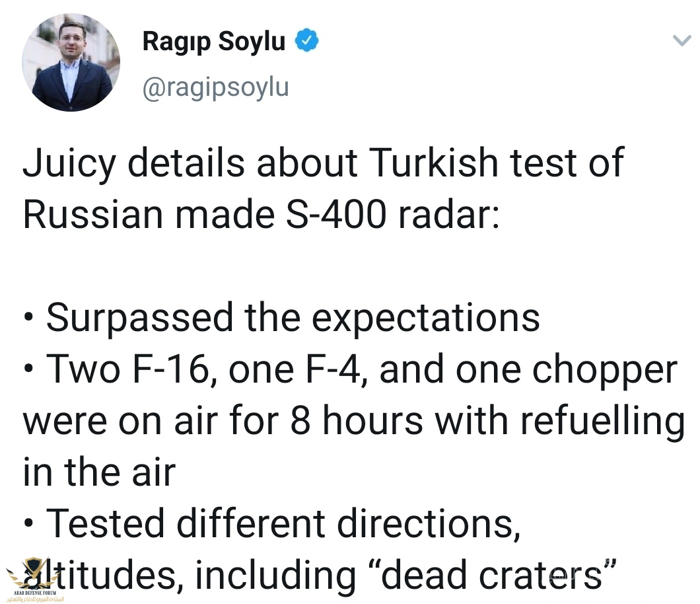Click the "were on air for 8 hours" line
The width and height of the screenshot is (700, 604).
coord(353,421)
